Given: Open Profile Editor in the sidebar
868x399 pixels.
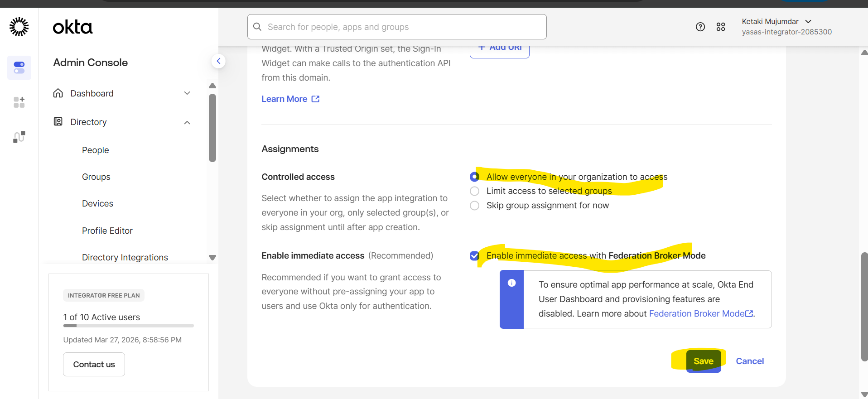Looking at the screenshot, I should [x=107, y=231].
